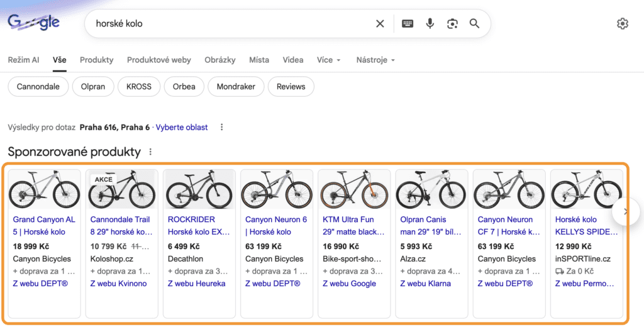Open settings via the gear icon
The height and width of the screenshot is (332, 644).
[622, 24]
